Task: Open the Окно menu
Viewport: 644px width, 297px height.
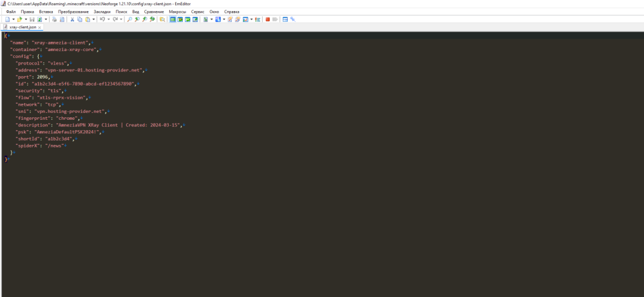Action: (x=214, y=12)
